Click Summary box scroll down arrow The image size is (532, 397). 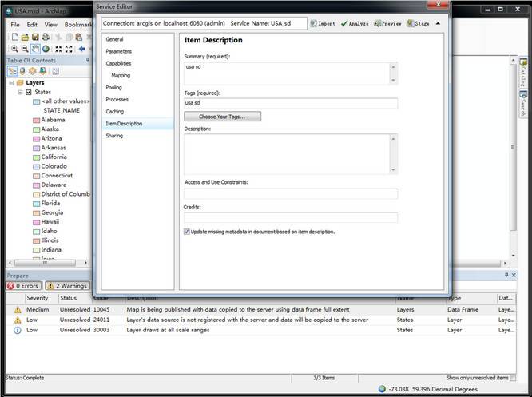point(393,80)
